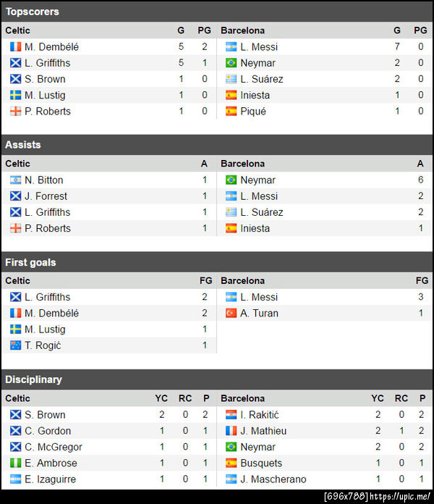This screenshot has width=434, height=504.
Task: Click the Croatia flag beside I. Rakitić
Action: click(231, 415)
